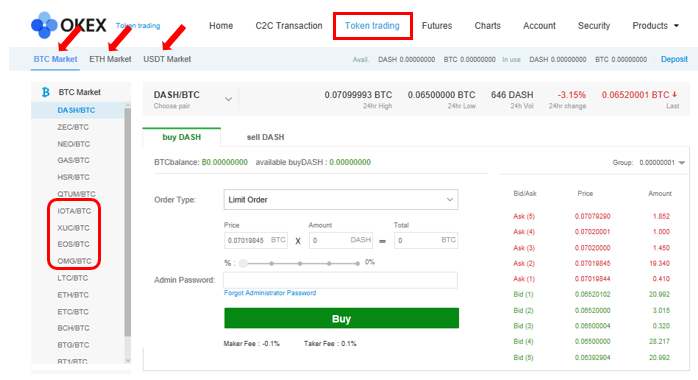Click the pair list scrollbar thumb

coord(128,222)
